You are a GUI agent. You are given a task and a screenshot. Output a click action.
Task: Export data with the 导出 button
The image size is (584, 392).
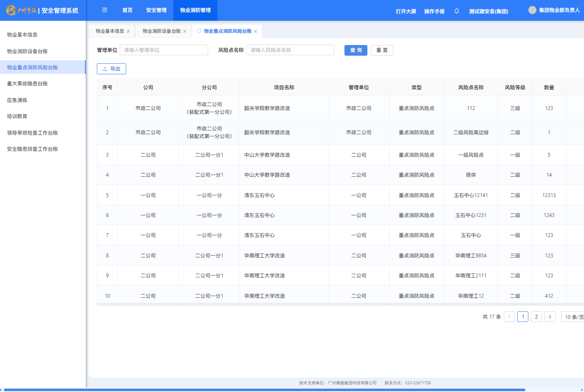(x=111, y=69)
